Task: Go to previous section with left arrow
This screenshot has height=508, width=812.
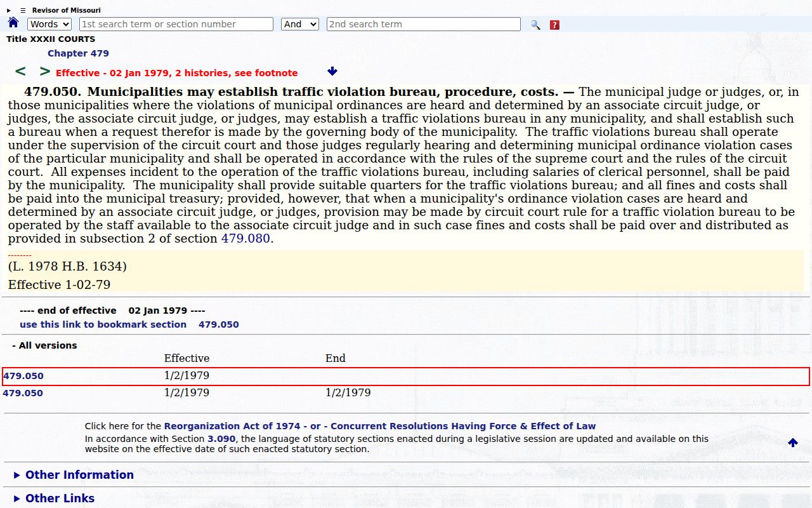Action: click(20, 72)
